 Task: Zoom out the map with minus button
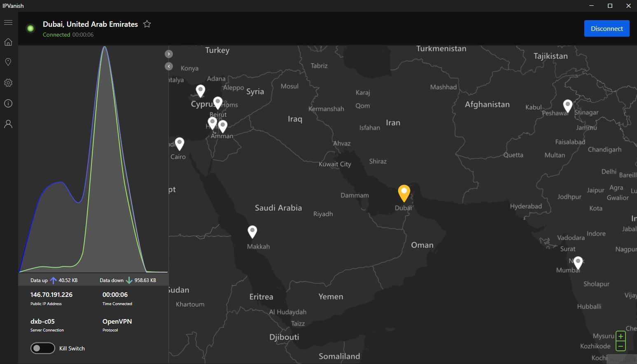pos(621,346)
